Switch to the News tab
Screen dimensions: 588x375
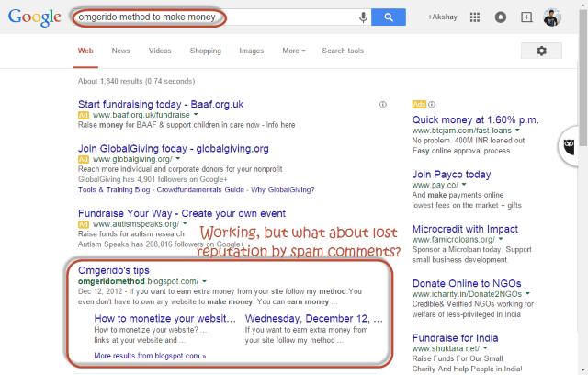(120, 51)
